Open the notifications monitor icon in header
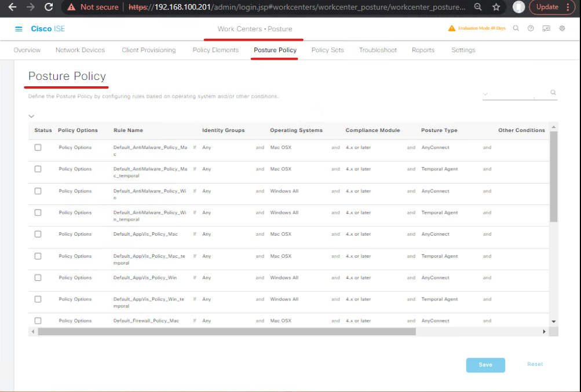The image size is (581, 392). click(x=546, y=28)
